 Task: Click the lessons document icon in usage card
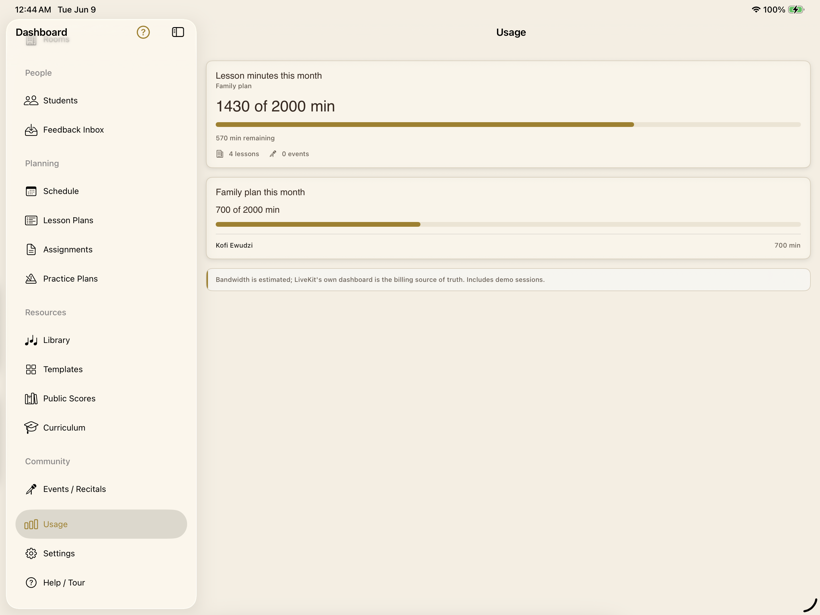click(x=220, y=154)
